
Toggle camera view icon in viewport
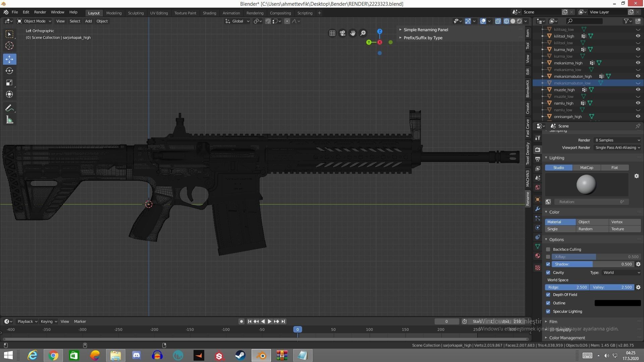(x=342, y=33)
